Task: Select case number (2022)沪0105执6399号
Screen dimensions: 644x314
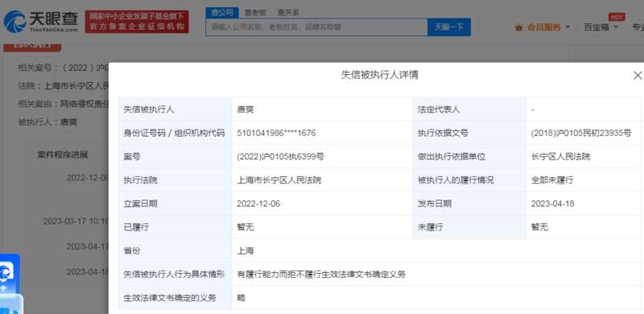Action: coord(280,156)
